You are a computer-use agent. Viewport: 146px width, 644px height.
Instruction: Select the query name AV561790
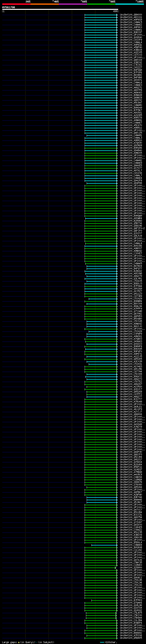click(x=8, y=7)
